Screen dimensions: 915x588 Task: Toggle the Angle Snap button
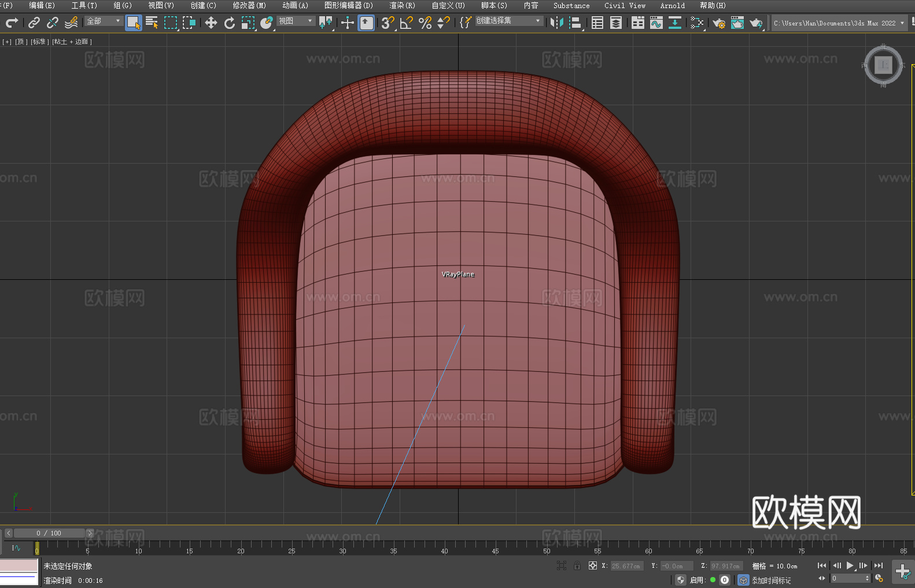[x=407, y=23]
